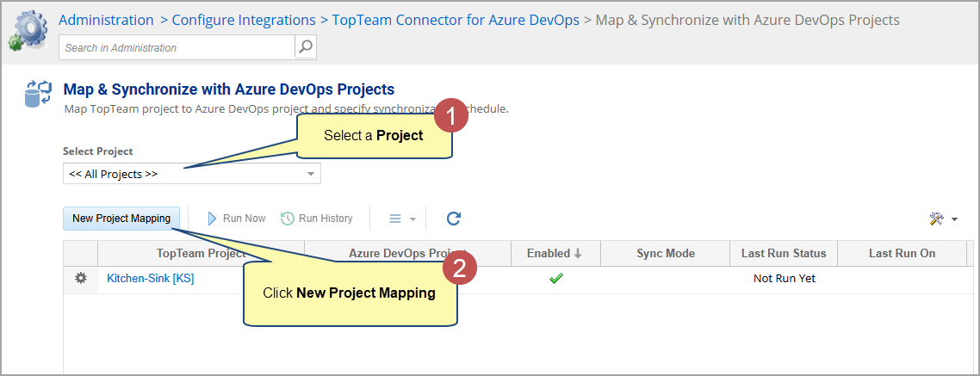Open the tools wrench icon menu

click(x=943, y=219)
